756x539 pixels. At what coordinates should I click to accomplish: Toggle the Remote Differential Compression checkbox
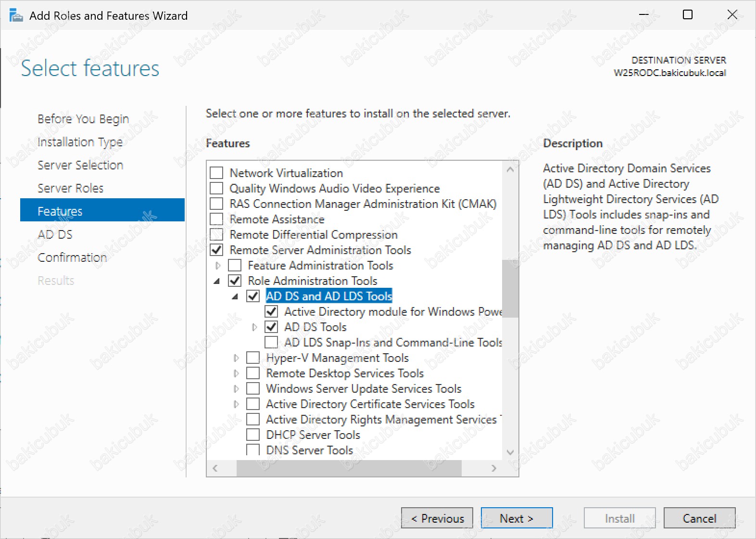(x=217, y=234)
